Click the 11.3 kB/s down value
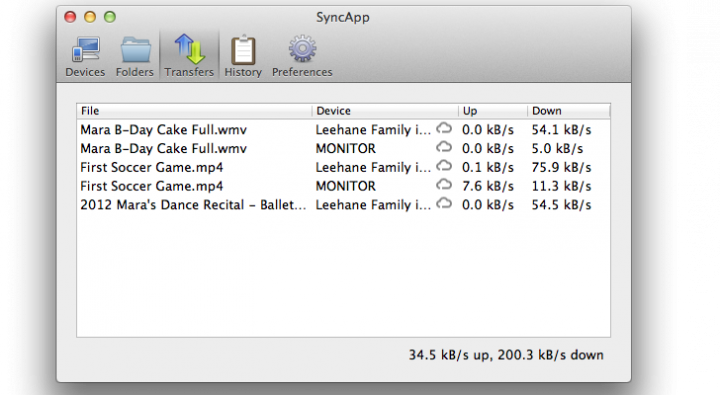The width and height of the screenshot is (720, 395). pos(561,186)
